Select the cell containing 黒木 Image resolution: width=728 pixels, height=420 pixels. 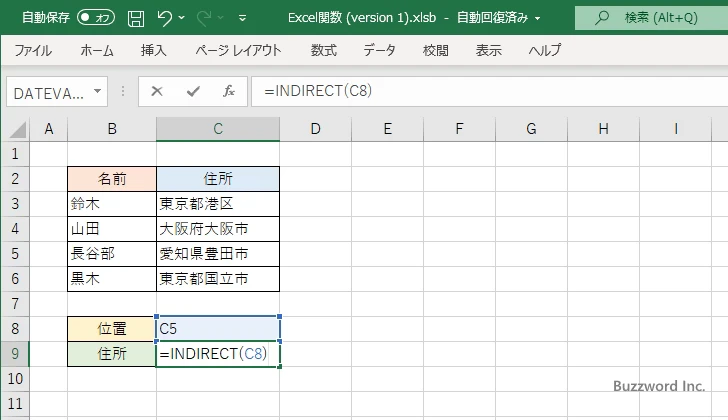click(x=112, y=279)
